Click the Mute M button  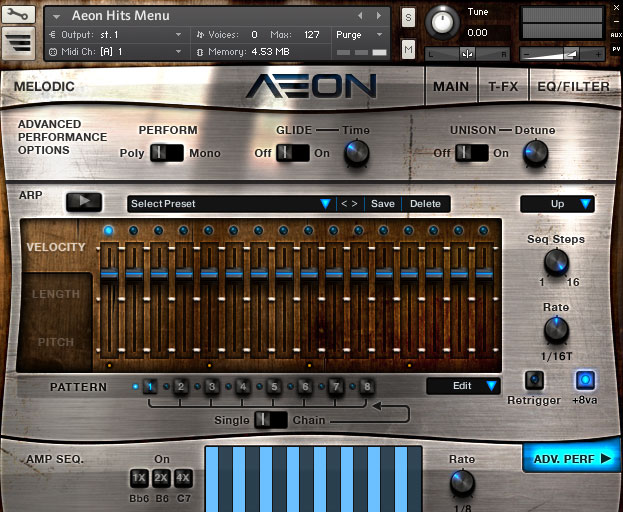[x=408, y=49]
